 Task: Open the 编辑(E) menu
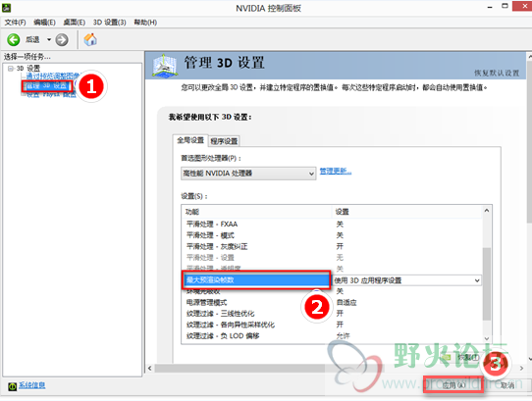44,23
